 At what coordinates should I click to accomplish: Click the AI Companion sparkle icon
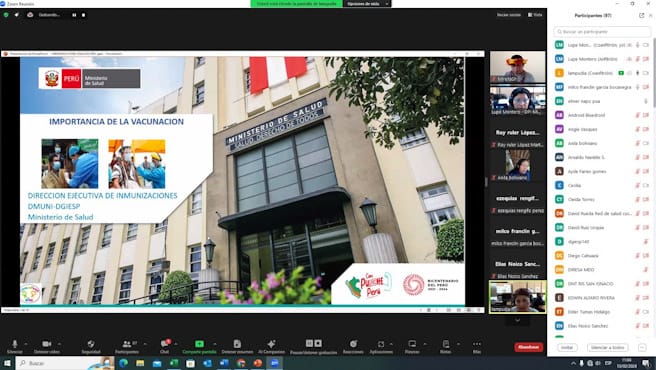click(x=271, y=344)
